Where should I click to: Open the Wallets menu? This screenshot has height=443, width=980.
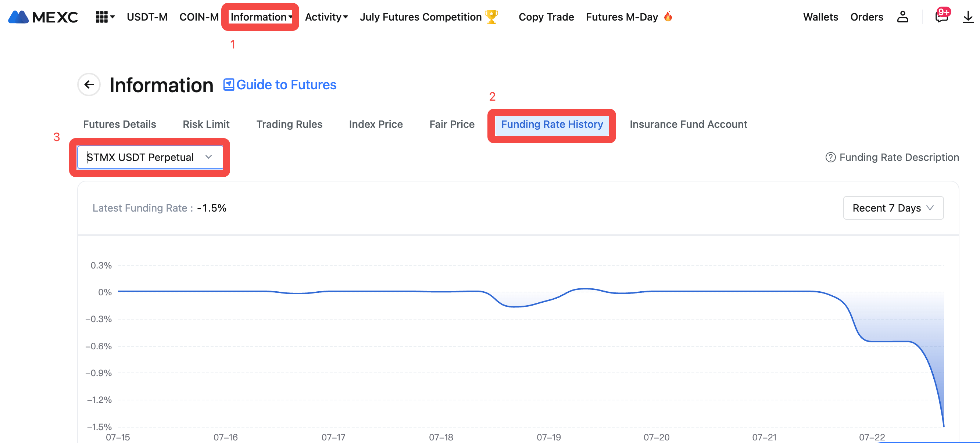click(x=820, y=17)
